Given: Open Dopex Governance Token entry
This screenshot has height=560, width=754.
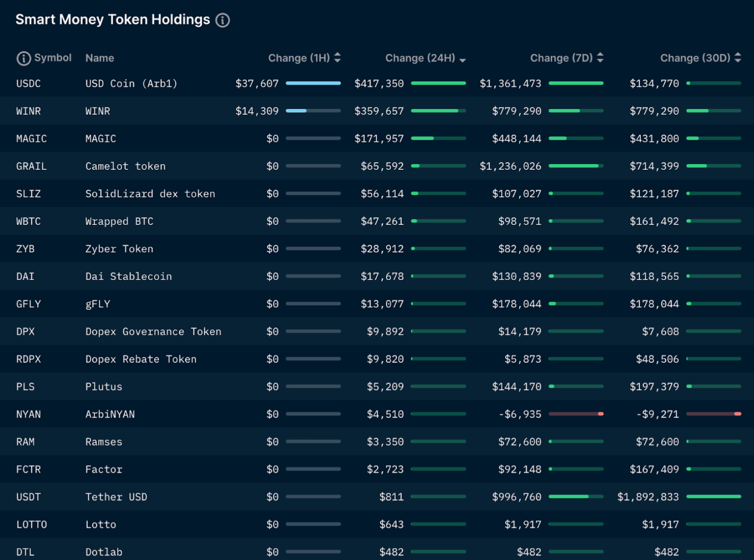Looking at the screenshot, I should point(153,332).
